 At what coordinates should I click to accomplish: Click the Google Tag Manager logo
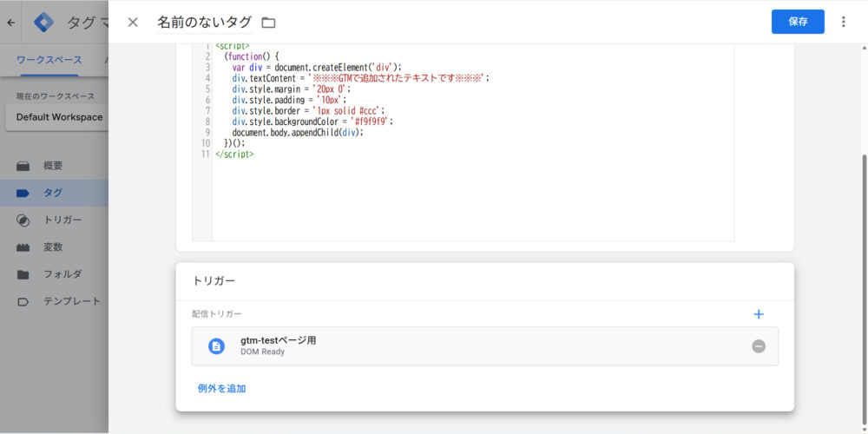[x=43, y=23]
